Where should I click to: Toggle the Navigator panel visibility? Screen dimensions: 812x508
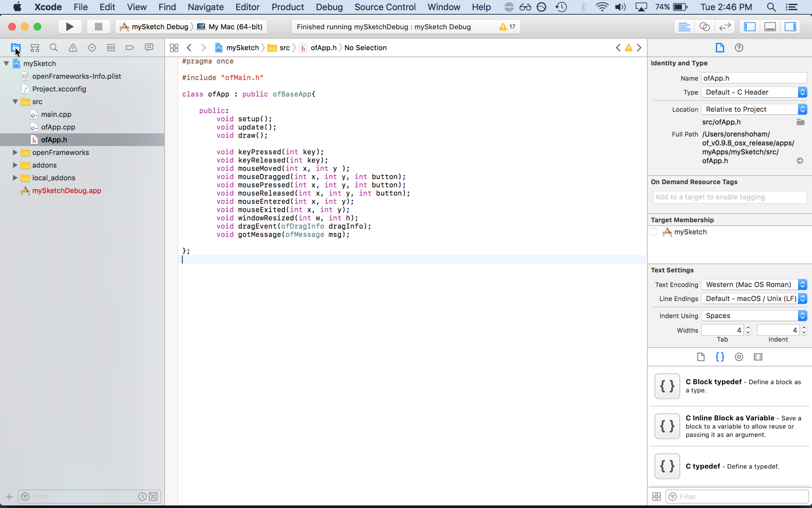pyautogui.click(x=750, y=27)
